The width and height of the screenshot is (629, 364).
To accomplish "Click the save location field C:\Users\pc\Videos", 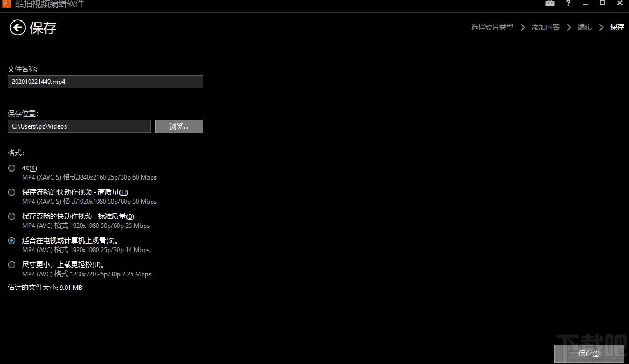I will pos(79,126).
